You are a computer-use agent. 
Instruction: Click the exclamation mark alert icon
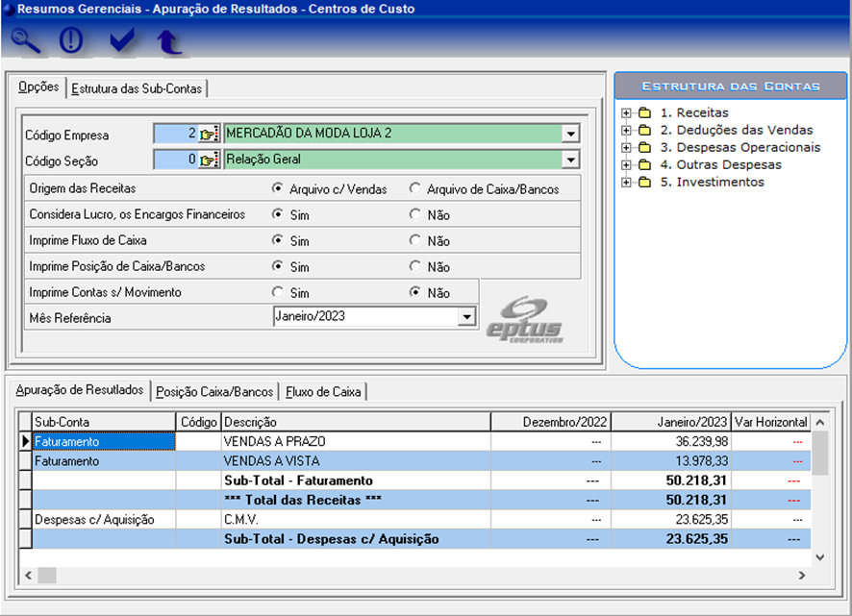[73, 41]
